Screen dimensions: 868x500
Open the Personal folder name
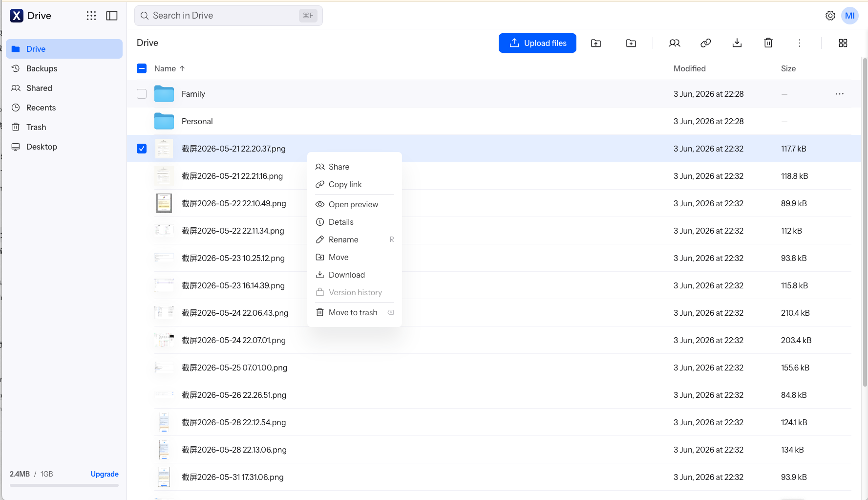[x=197, y=121]
